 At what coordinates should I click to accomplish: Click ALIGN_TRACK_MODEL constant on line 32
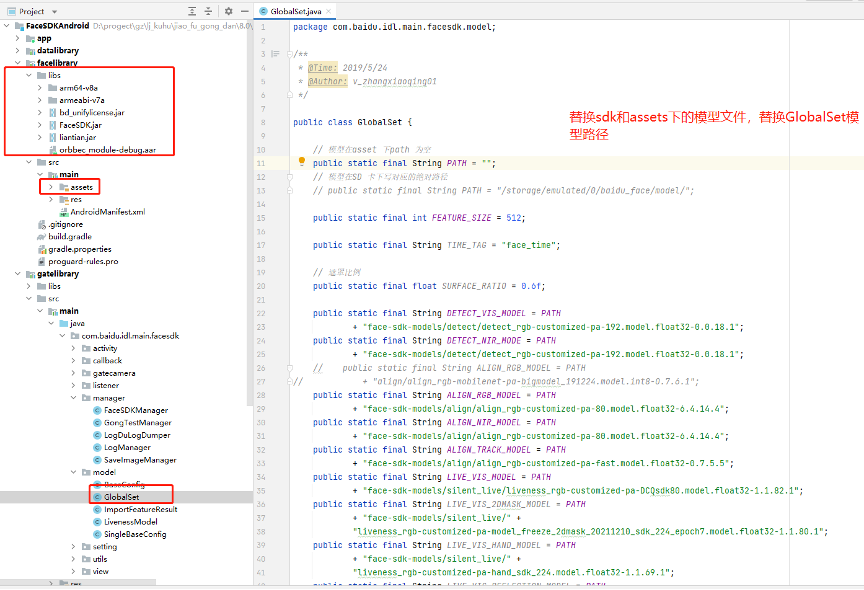point(488,450)
